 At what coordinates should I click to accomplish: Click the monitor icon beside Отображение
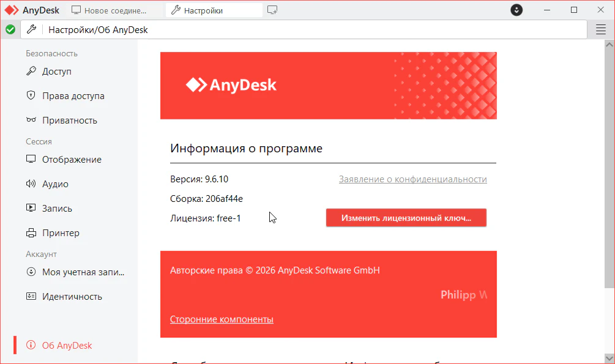coord(31,160)
